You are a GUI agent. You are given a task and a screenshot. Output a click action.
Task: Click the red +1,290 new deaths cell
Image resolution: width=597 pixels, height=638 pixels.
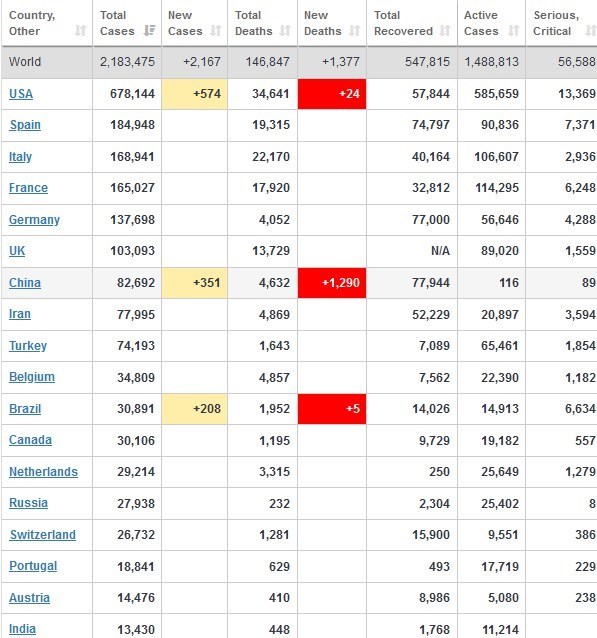pyautogui.click(x=332, y=283)
